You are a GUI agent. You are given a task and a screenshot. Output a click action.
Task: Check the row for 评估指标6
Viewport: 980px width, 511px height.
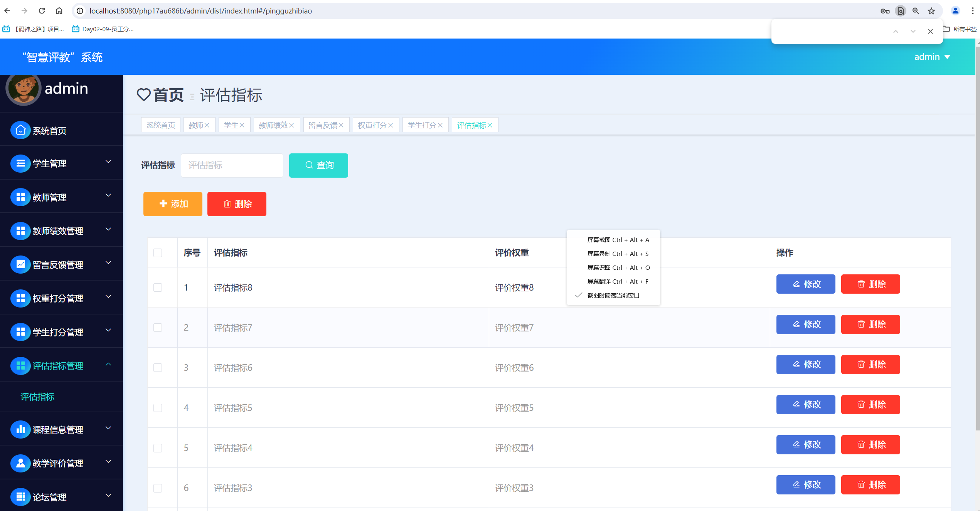coord(158,368)
